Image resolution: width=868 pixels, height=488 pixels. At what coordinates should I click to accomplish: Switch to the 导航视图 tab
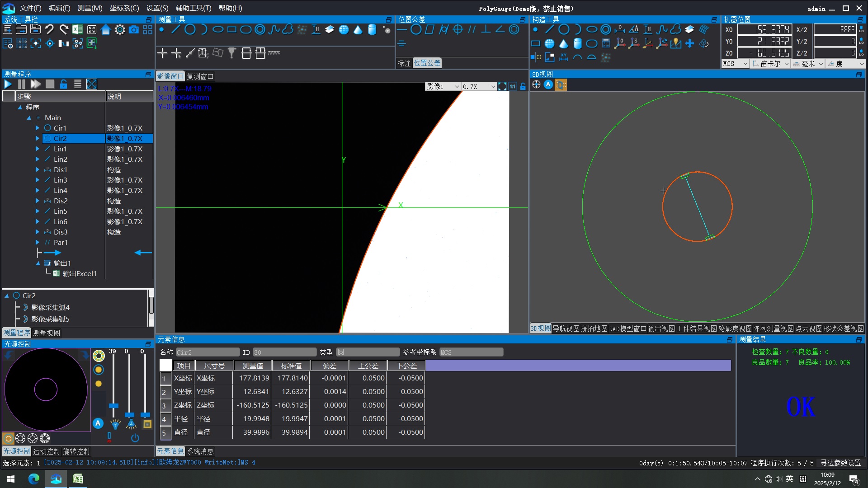pos(566,328)
